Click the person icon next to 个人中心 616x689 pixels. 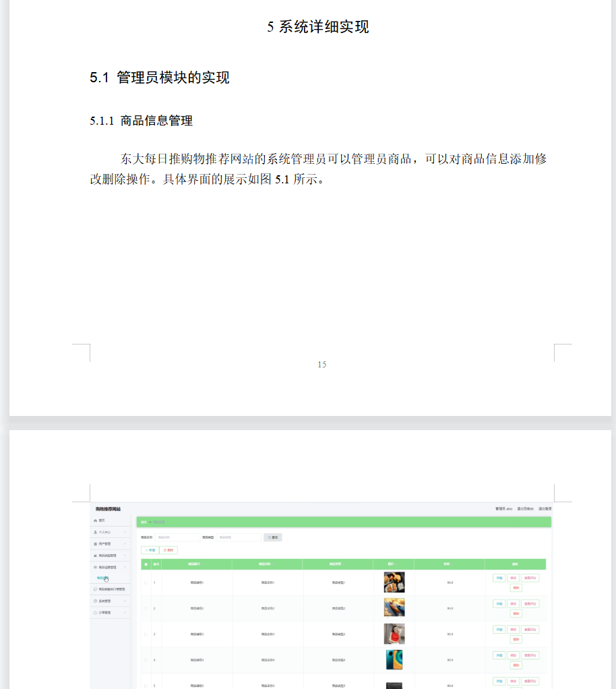(95, 532)
